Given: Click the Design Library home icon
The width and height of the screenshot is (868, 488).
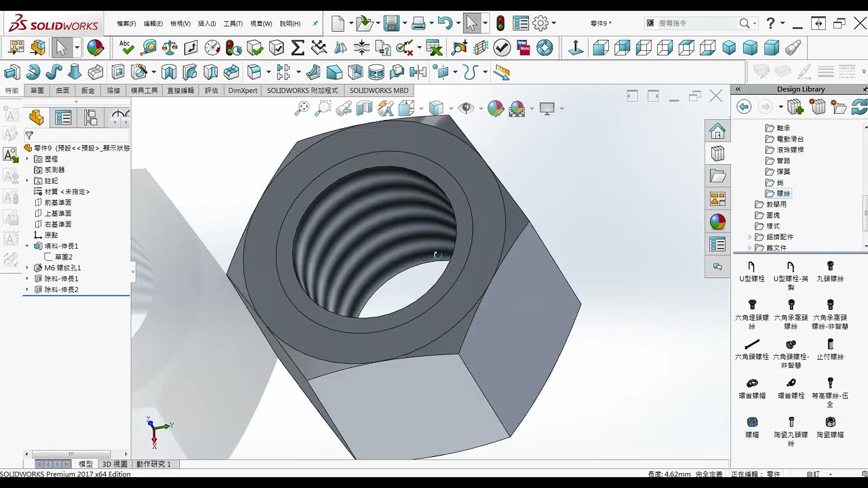Looking at the screenshot, I should (717, 130).
